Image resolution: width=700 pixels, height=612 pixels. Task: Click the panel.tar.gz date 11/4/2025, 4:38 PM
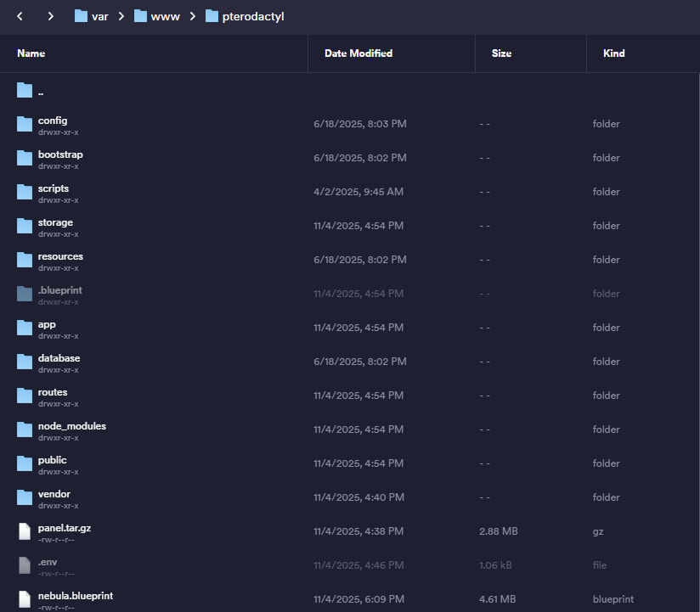click(x=358, y=531)
